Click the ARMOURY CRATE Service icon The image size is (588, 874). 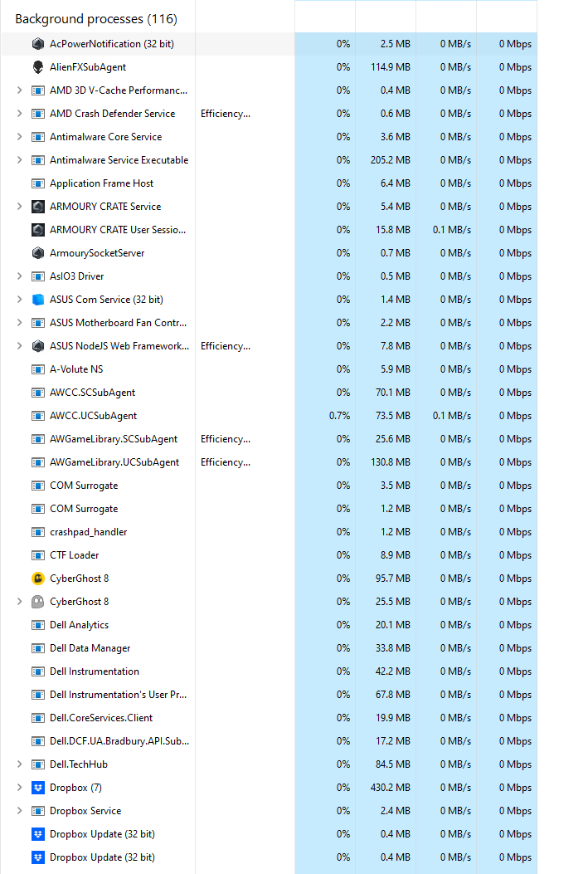[x=38, y=207]
